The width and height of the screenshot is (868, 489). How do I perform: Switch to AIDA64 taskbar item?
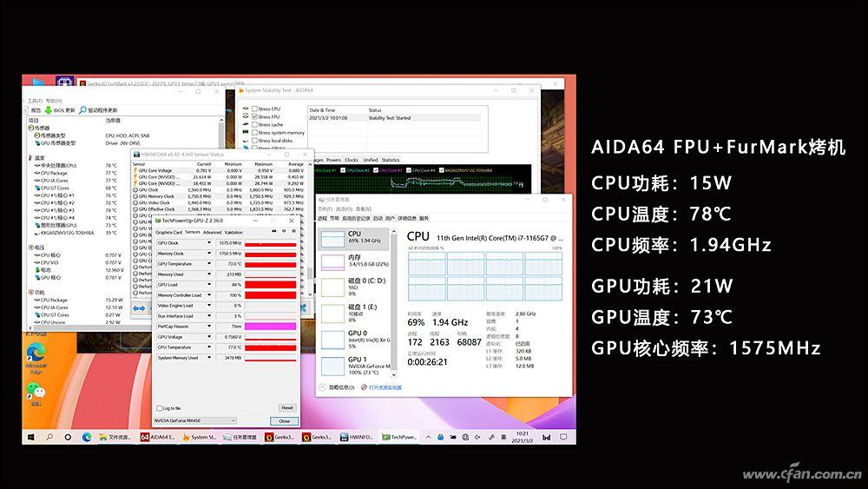point(158,437)
